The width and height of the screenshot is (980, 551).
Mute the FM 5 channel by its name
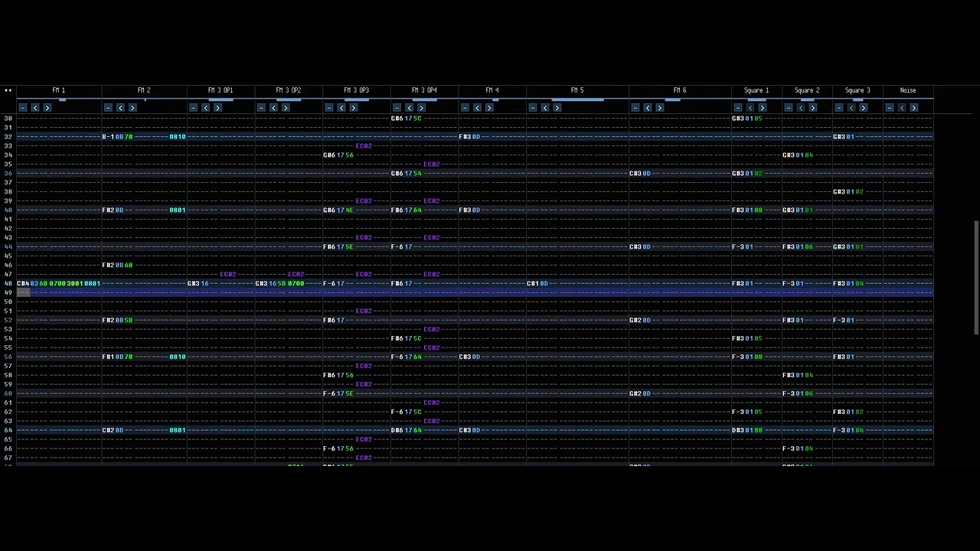(577, 90)
